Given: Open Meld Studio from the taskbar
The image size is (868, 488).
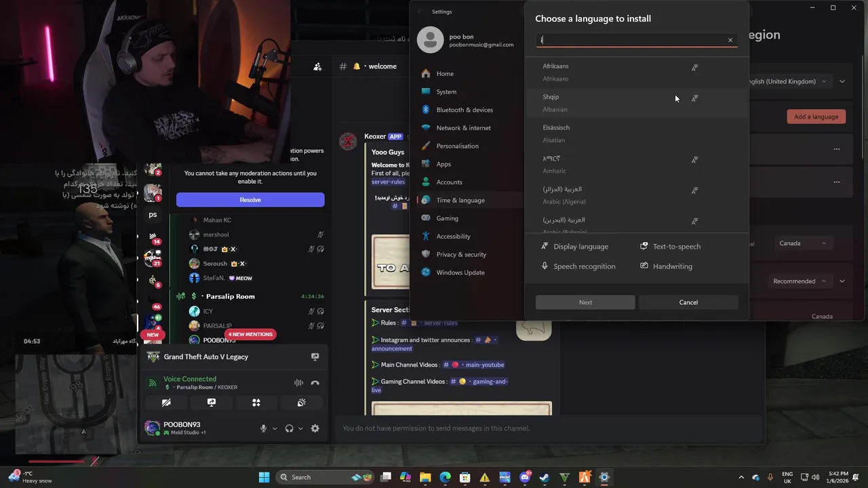Looking at the screenshot, I should pos(505,477).
